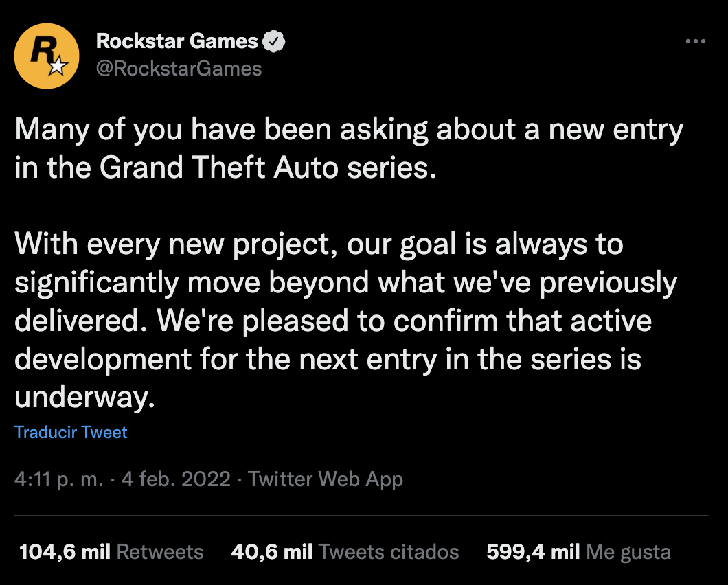Open the Rockstar Games profile avatar
The height and width of the screenshot is (585, 728).
[x=47, y=56]
